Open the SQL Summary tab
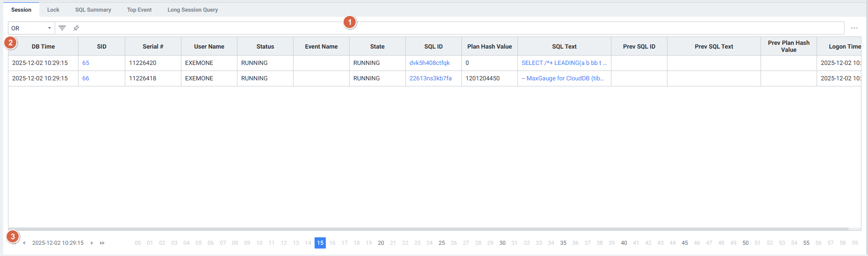 [93, 10]
